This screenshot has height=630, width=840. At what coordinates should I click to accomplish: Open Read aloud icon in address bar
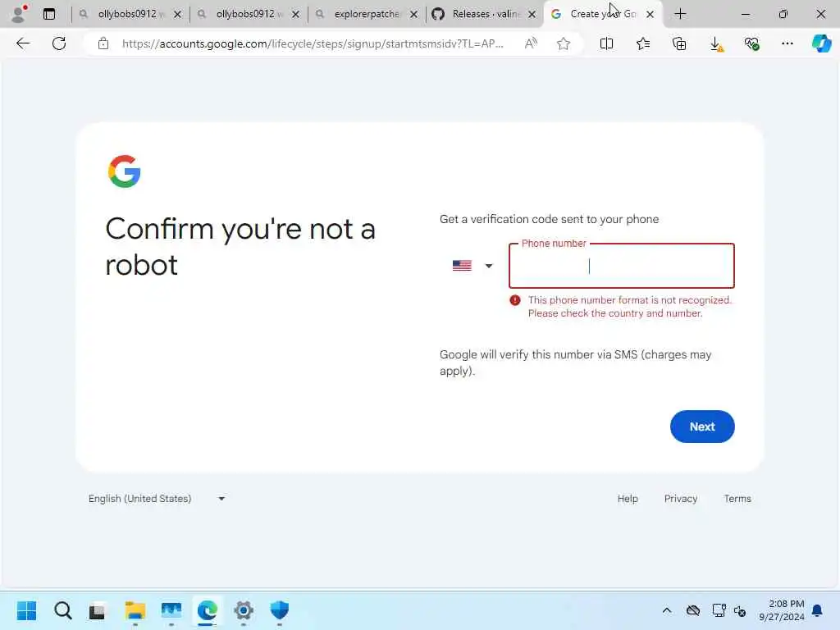tap(531, 43)
